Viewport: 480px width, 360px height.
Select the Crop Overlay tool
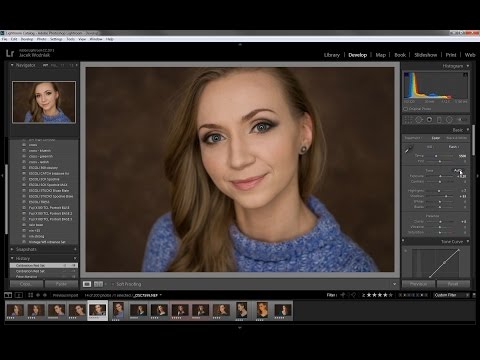click(x=408, y=120)
